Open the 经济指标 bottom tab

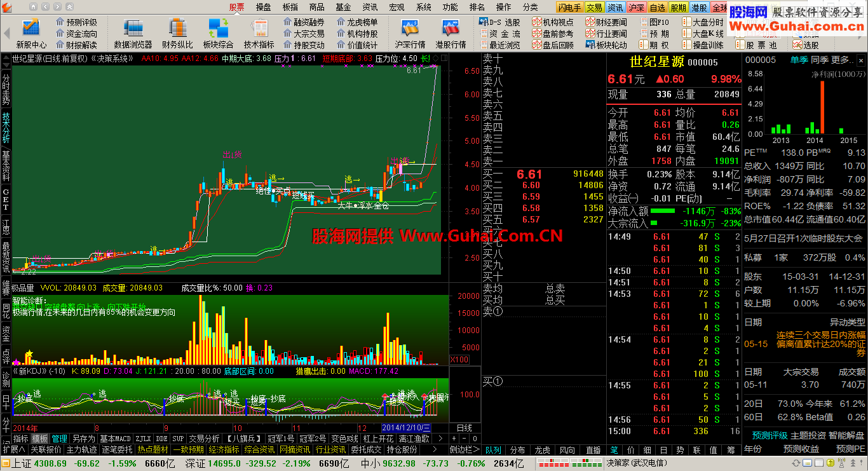[224, 449]
